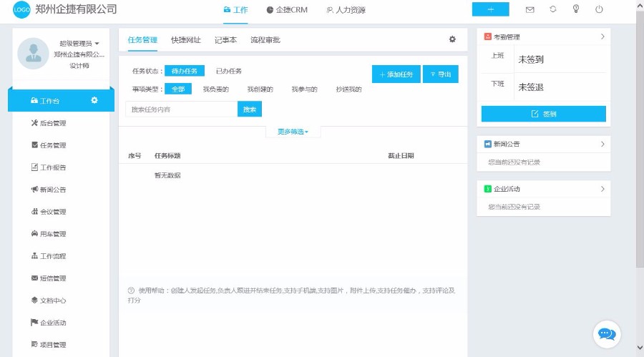Screen dimensions: 644x357
Task: Expand the 更多筛选 filter dropdown
Action: [x=293, y=132]
